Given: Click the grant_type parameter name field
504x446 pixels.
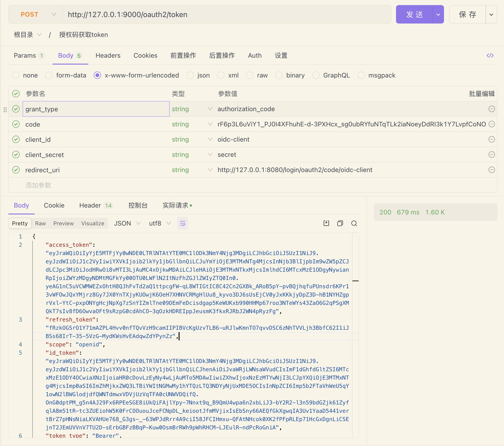Looking at the screenshot, I should pyautogui.click(x=96, y=109).
